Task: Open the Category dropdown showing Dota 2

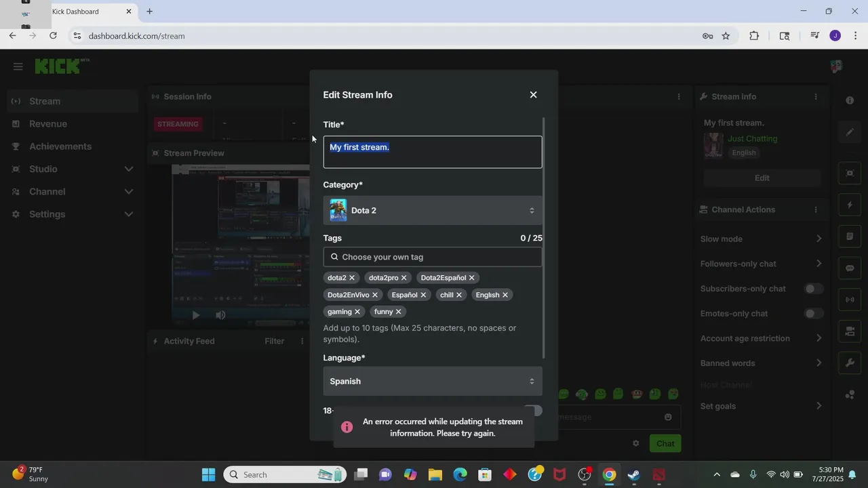Action: (x=433, y=210)
